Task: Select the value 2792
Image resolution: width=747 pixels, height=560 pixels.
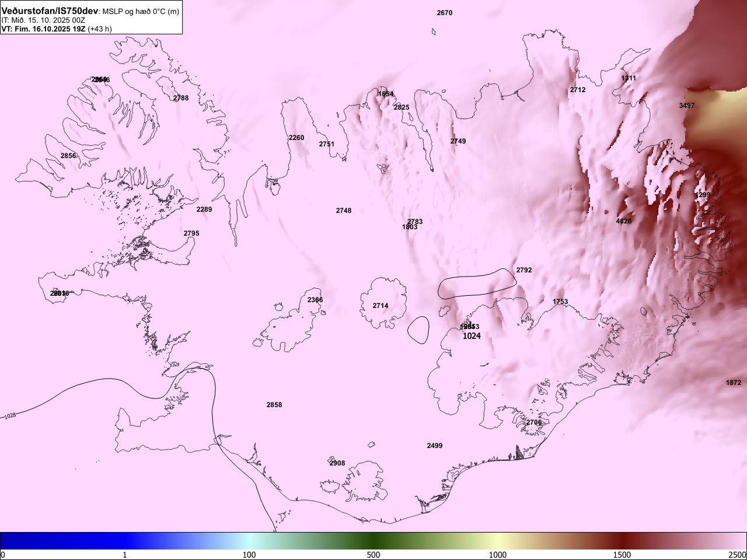Action: pos(524,270)
